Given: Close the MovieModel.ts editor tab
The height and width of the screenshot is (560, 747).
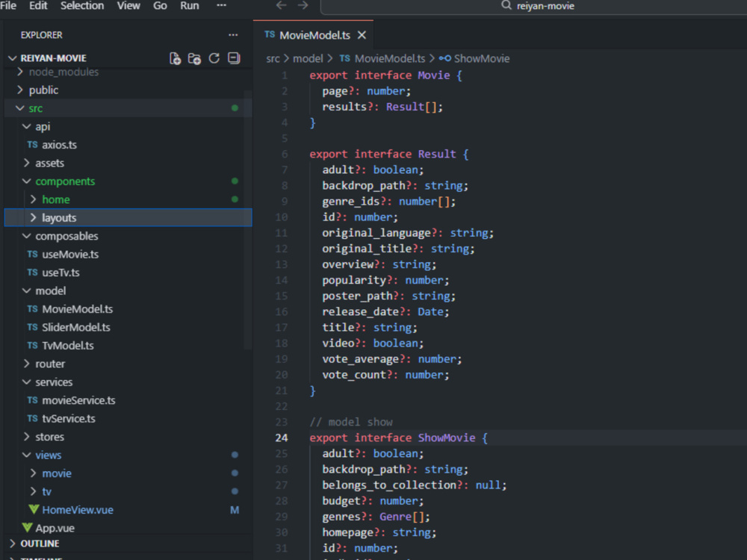Looking at the screenshot, I should click(x=362, y=35).
